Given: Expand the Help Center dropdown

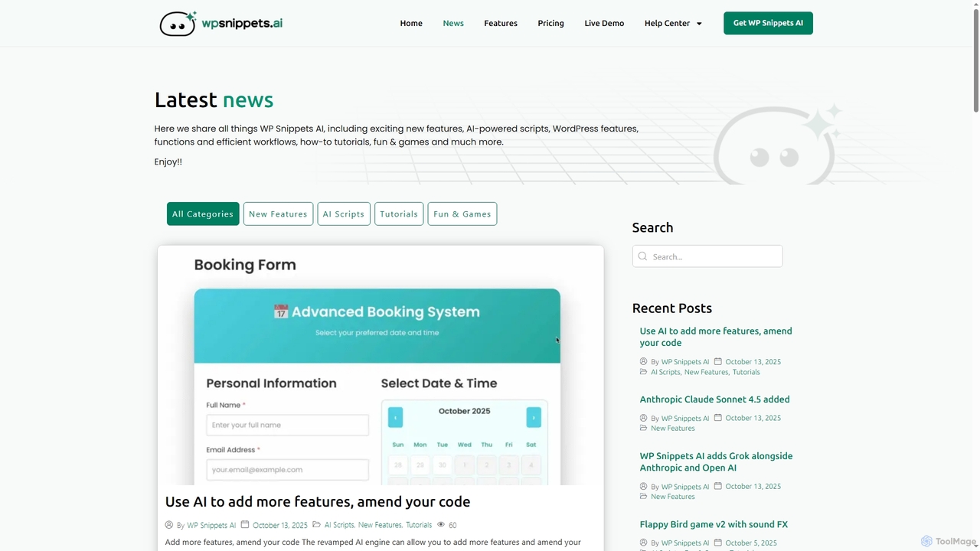Looking at the screenshot, I should [673, 23].
